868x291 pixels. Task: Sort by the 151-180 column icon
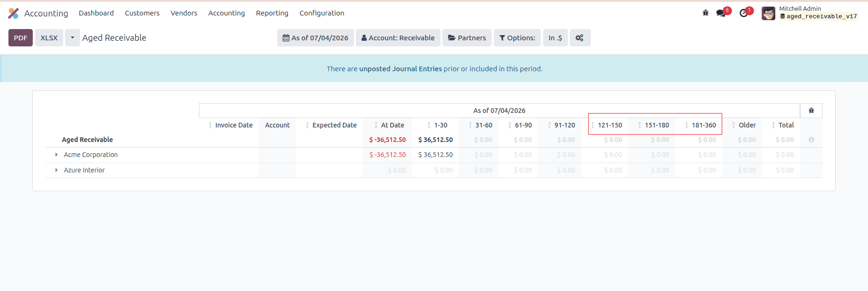coord(640,125)
